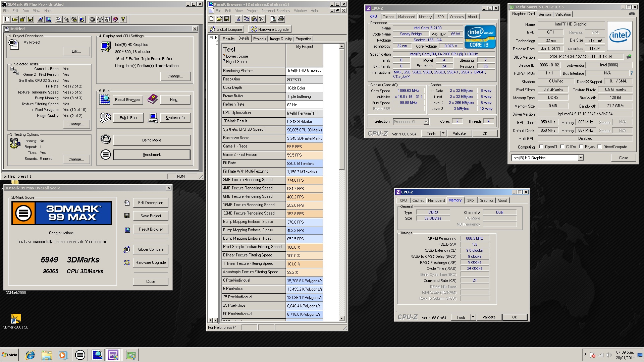Switch to Image Quality tab

280,39
